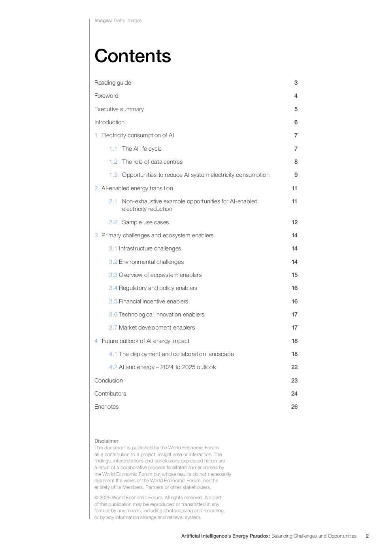
Task: Click 3.6 Technological innovation enablers
Action: point(161,314)
